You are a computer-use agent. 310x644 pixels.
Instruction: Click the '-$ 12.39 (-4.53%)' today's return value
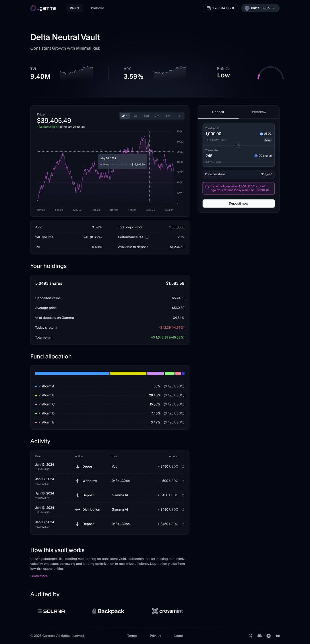coord(172,327)
